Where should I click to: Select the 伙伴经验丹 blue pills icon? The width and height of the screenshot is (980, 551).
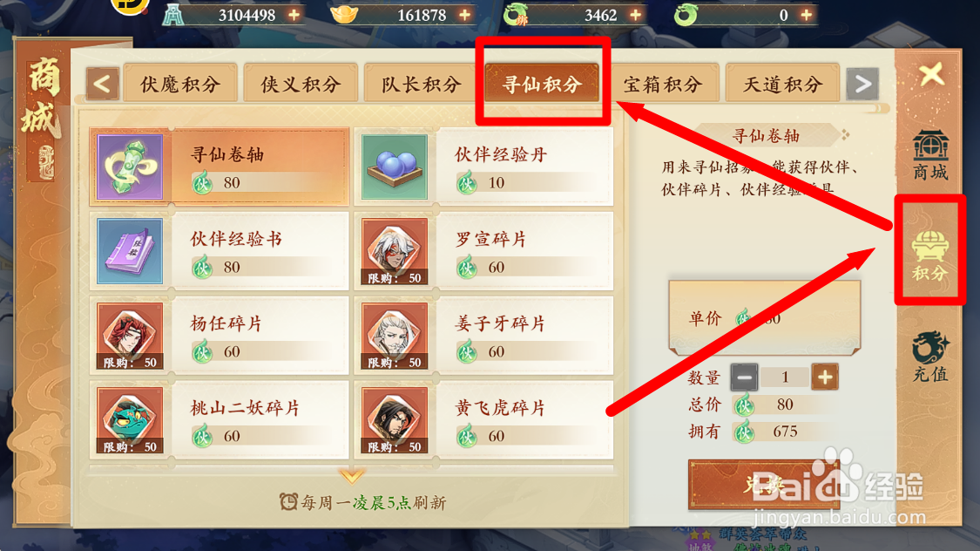pos(395,167)
